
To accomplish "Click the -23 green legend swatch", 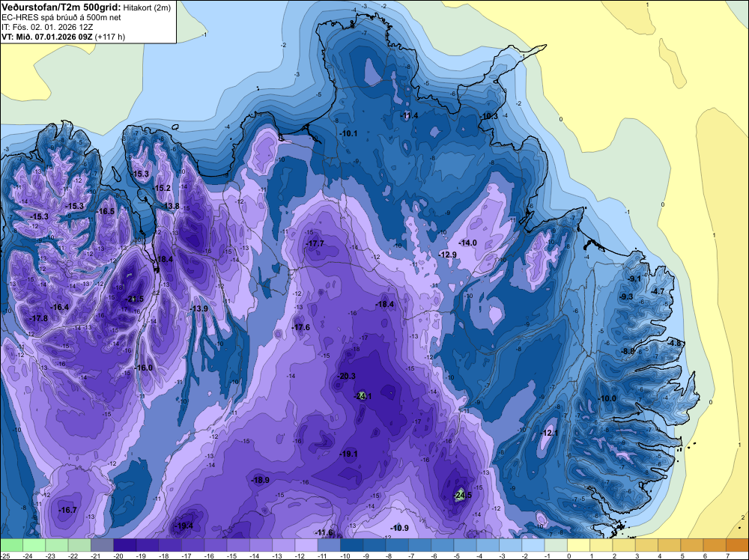I will click(x=57, y=545).
